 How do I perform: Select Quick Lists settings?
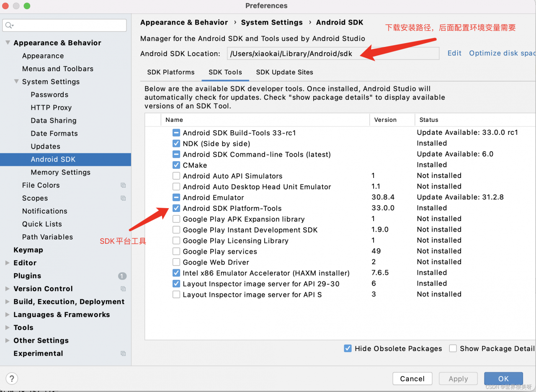tap(42, 224)
